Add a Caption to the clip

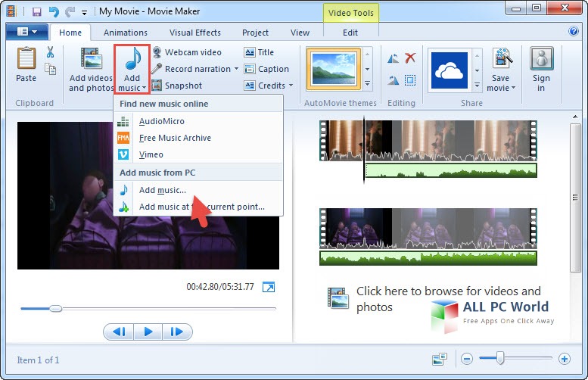point(266,69)
